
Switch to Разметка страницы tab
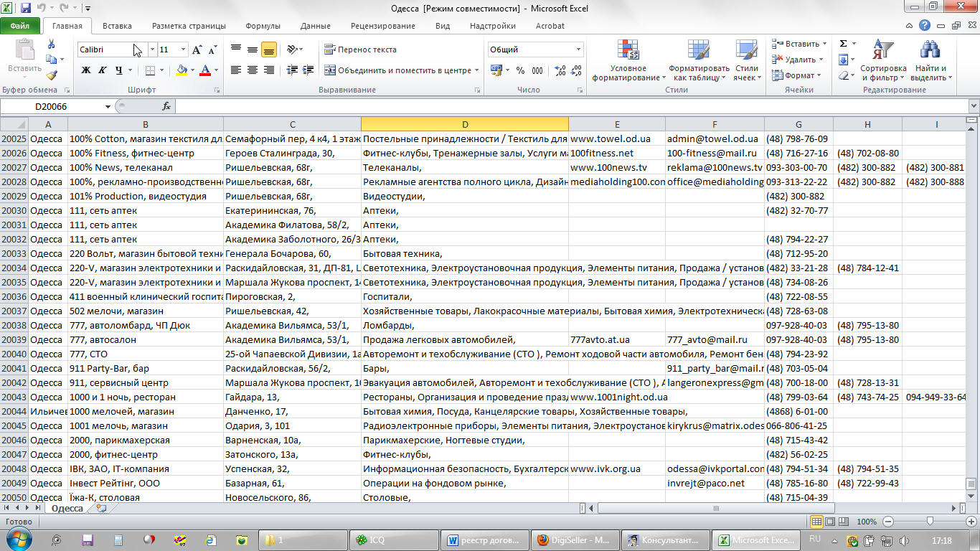point(189,26)
